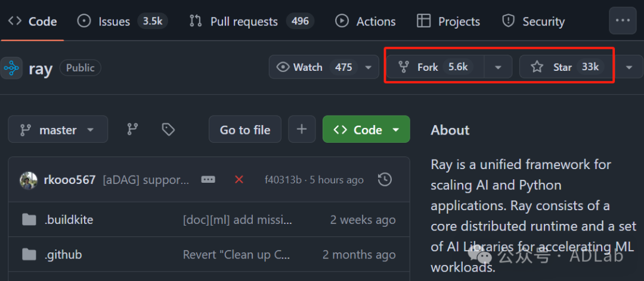
Task: Expand the Watch dropdown arrow
Action: tap(369, 67)
